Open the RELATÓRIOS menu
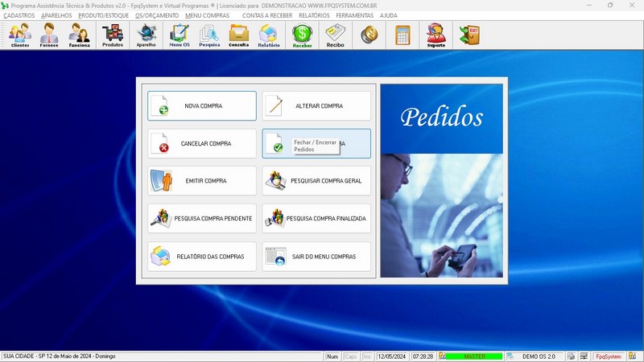The width and height of the screenshot is (644, 362). (314, 15)
